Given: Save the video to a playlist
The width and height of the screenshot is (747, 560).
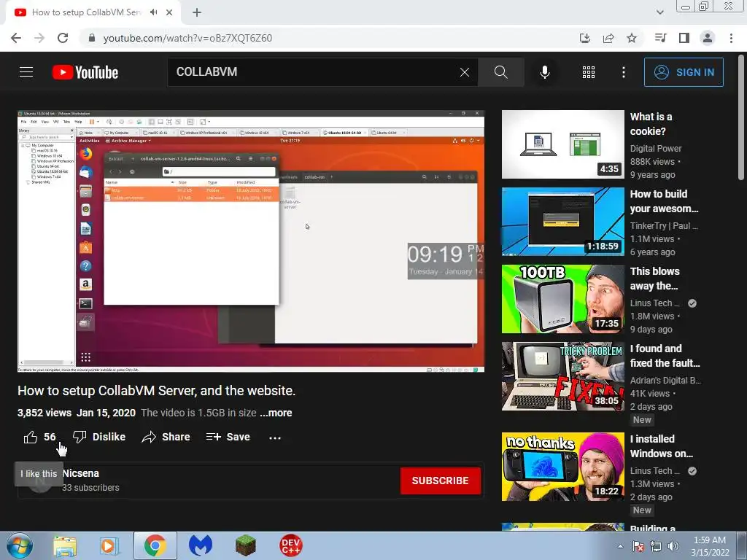Looking at the screenshot, I should click(x=228, y=437).
